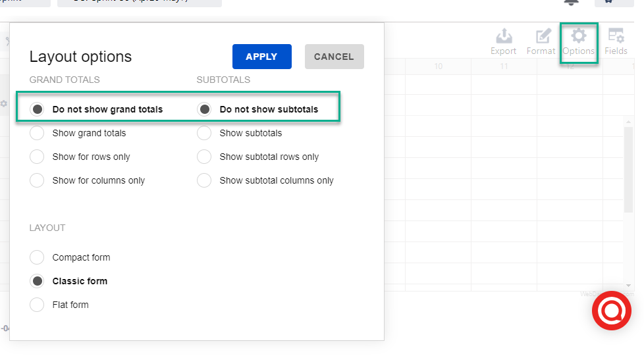Open the red chat support widget

611,310
